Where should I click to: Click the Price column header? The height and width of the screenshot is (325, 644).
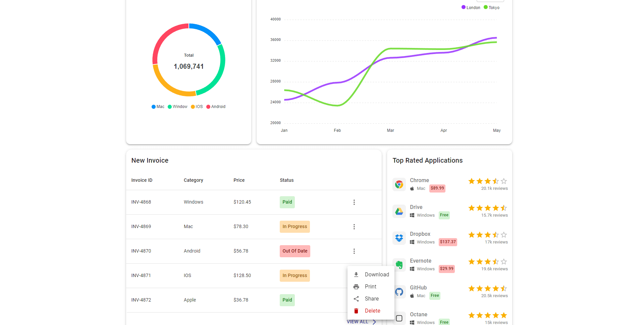pos(239,180)
